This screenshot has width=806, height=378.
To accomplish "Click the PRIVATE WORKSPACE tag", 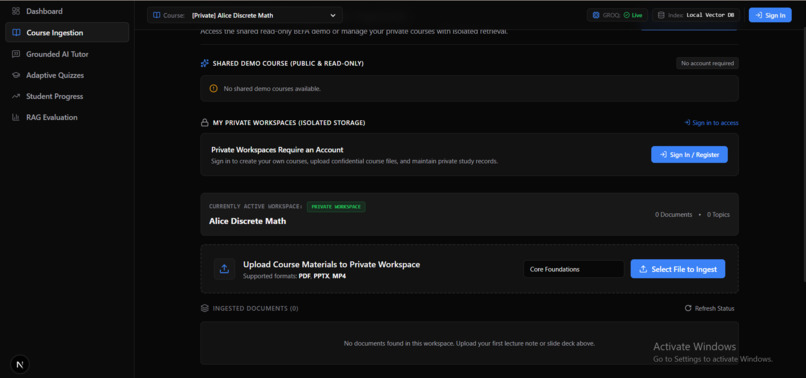I will 336,207.
